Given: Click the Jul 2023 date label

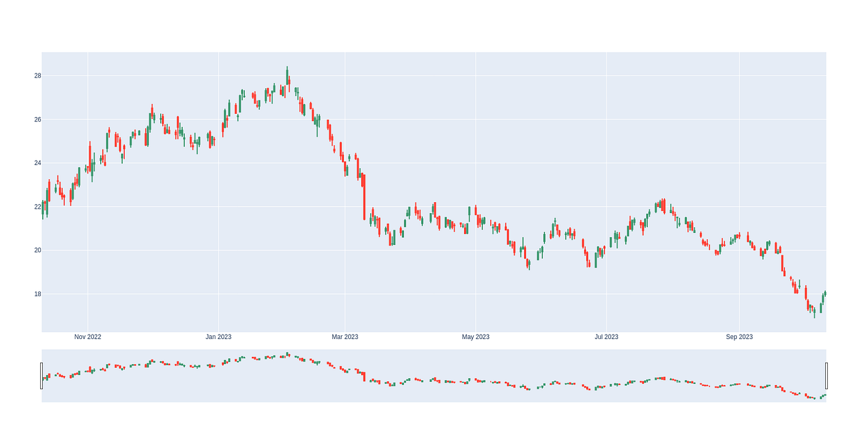Looking at the screenshot, I should pyautogui.click(x=606, y=337).
